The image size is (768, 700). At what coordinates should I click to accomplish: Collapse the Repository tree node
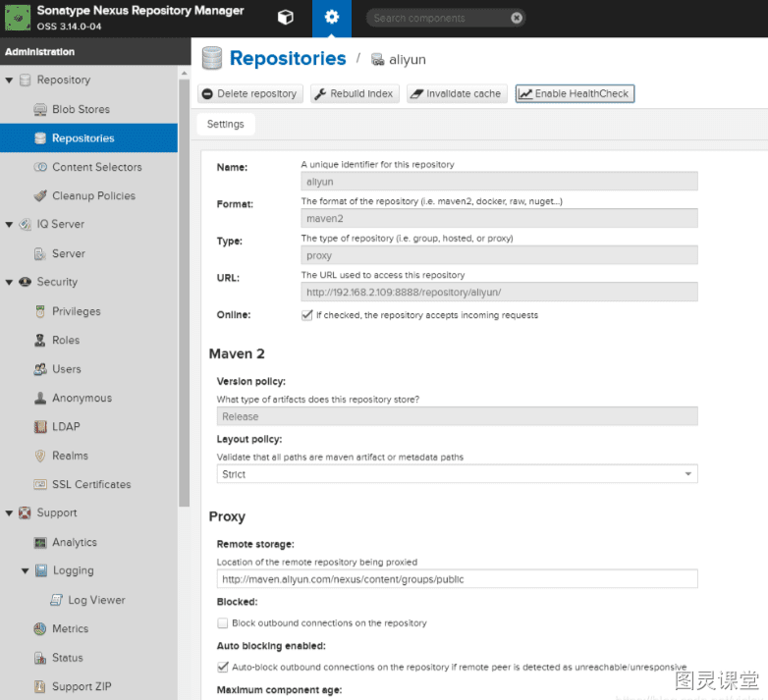[x=9, y=80]
